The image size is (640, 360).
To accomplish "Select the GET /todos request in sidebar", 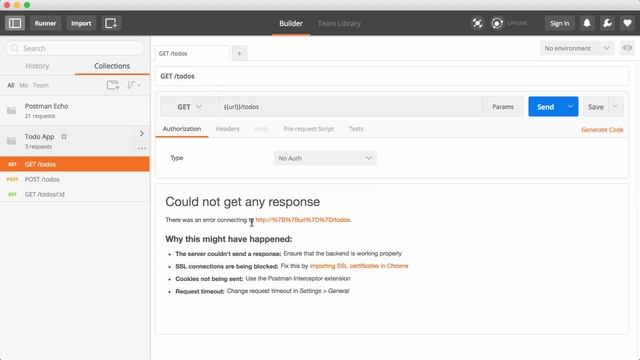I will pos(75,164).
